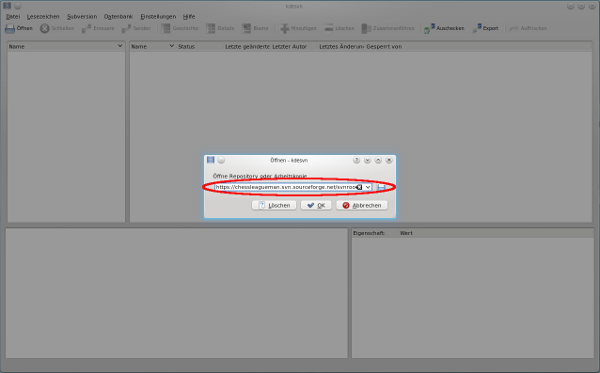
Task: Click the Gesperrt von column header
Action: click(x=384, y=46)
